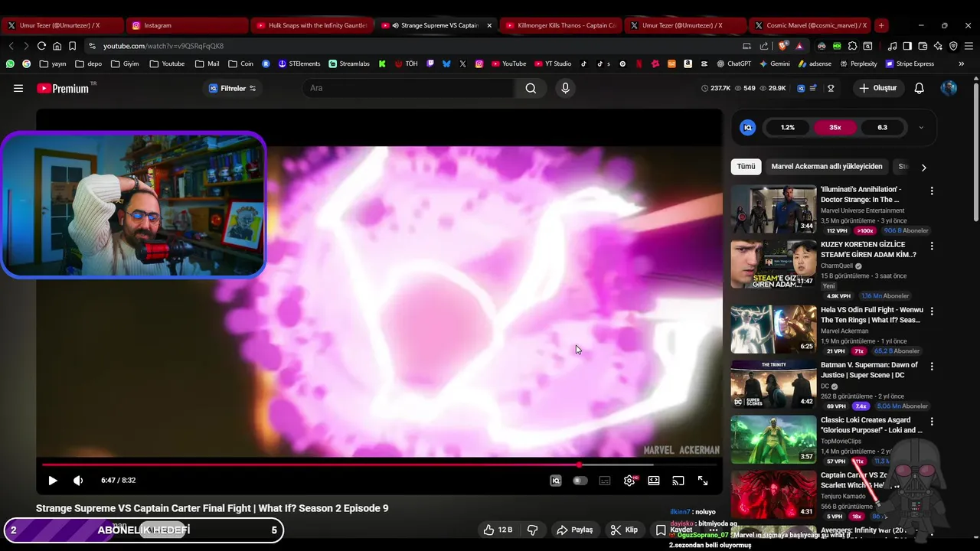Open the CharmQuell channel link
This screenshot has height=551, width=980.
point(837,266)
